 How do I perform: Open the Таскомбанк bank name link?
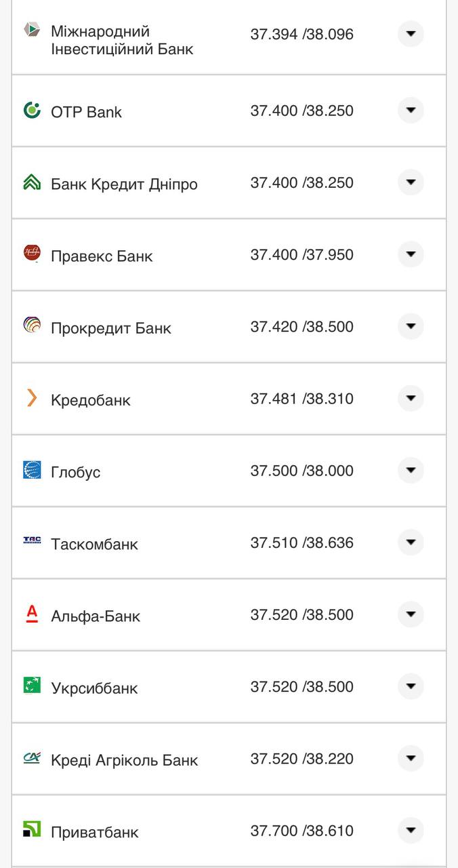coord(94,545)
